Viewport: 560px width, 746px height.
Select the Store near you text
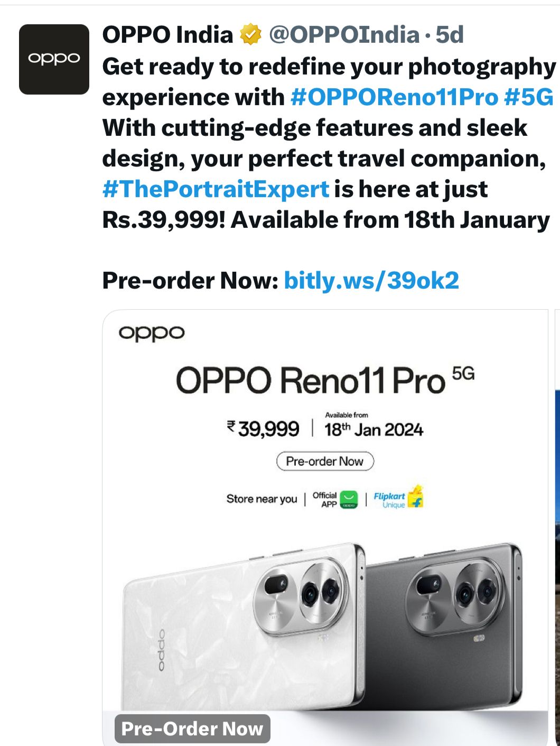[x=262, y=499]
